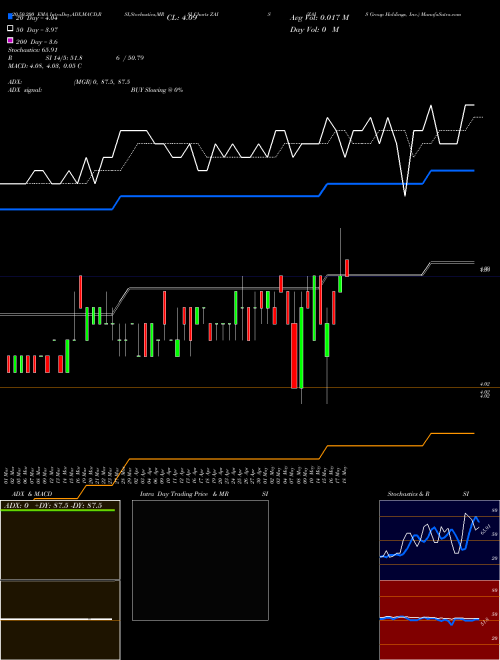Click the 'Intra Day Trading Price & MR' panel title
The width and height of the screenshot is (500, 660).
[184, 494]
